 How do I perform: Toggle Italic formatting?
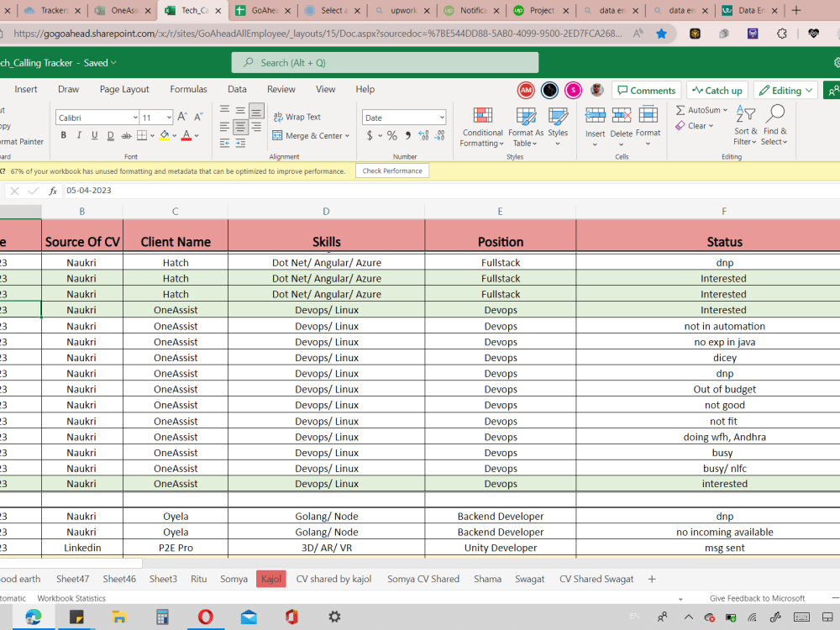79,135
